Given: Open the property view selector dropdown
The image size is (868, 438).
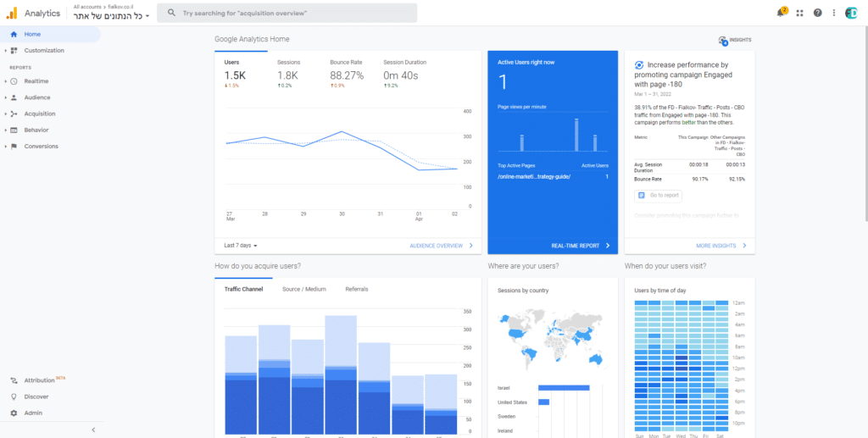Looking at the screenshot, I should coord(112,16).
